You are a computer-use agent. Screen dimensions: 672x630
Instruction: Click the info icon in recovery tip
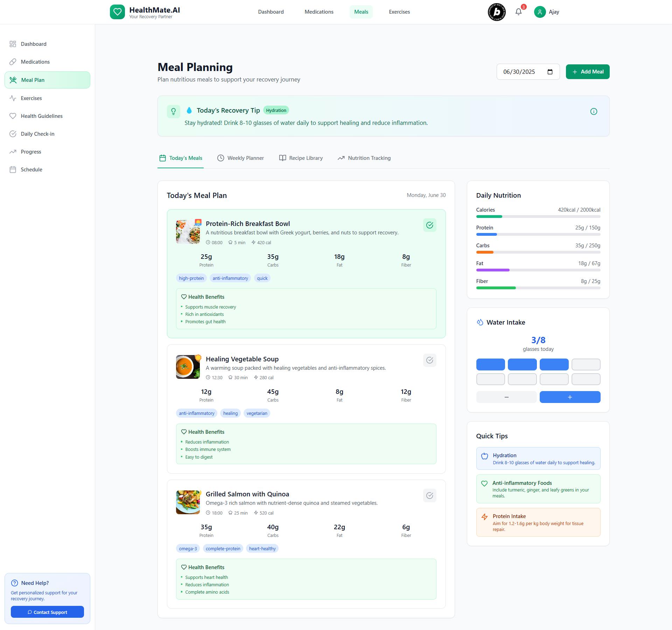[594, 112]
